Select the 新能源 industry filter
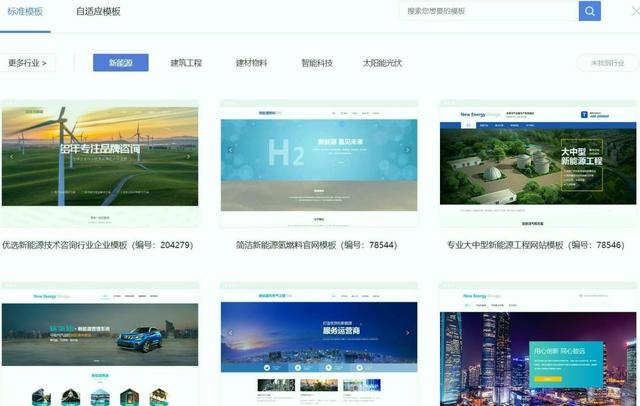The image size is (640, 406). point(120,63)
